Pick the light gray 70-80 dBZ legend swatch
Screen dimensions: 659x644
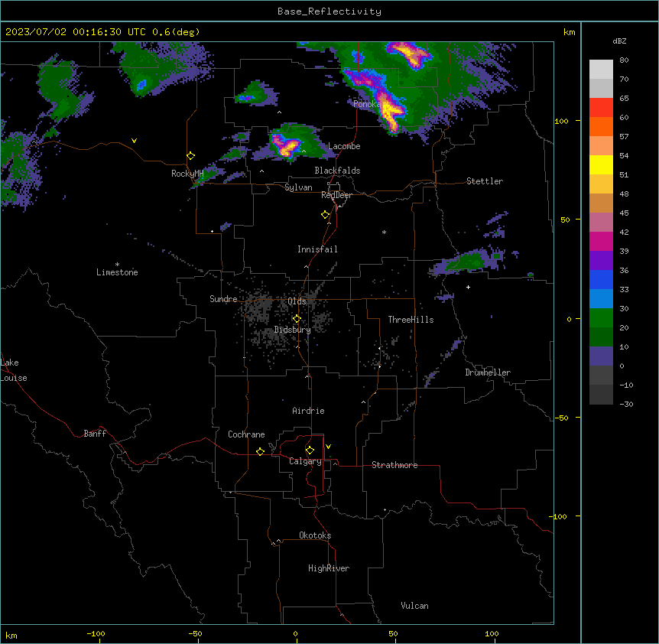click(601, 70)
